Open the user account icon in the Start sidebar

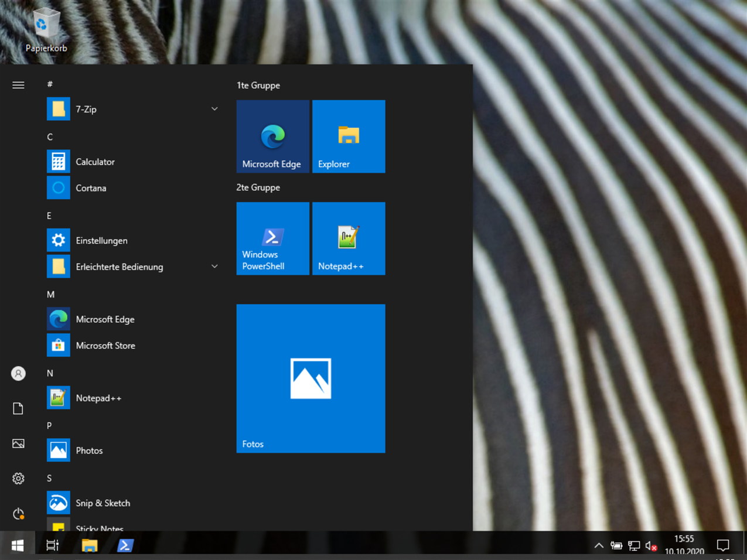click(x=18, y=373)
